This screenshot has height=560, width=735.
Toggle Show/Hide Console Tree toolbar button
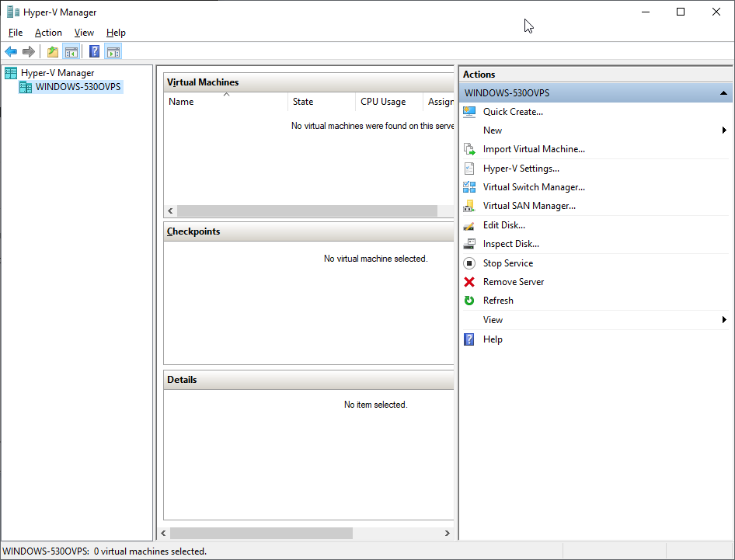71,52
